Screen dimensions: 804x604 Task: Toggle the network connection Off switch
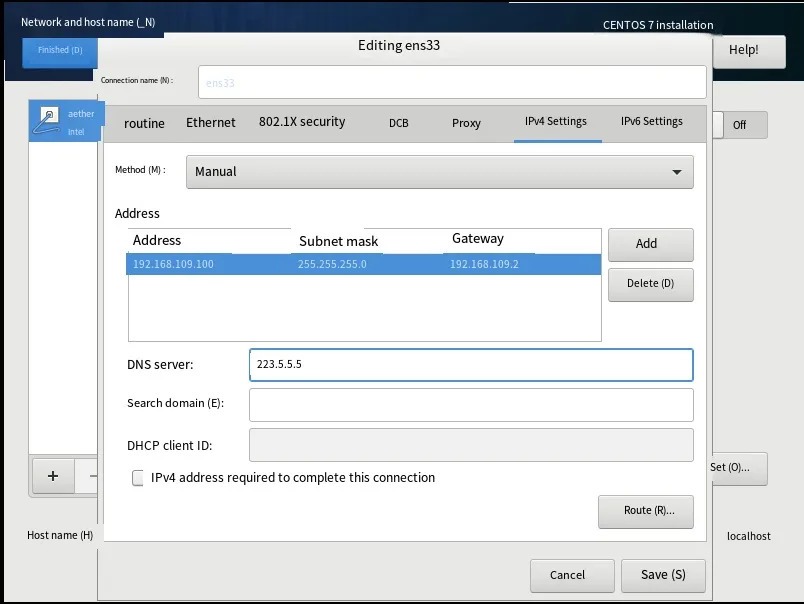[740, 125]
